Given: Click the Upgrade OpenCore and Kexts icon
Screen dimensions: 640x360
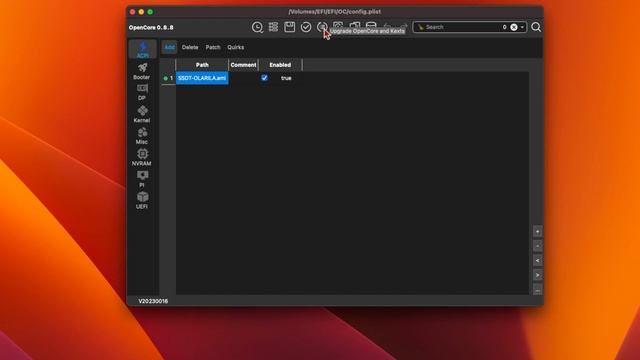Looking at the screenshot, I should [322, 27].
